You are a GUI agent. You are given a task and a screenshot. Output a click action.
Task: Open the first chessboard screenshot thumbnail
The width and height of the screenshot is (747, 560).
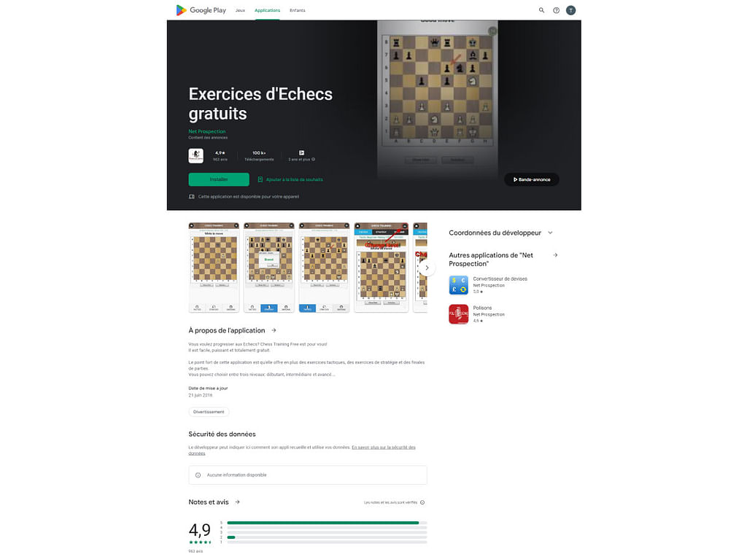point(214,267)
